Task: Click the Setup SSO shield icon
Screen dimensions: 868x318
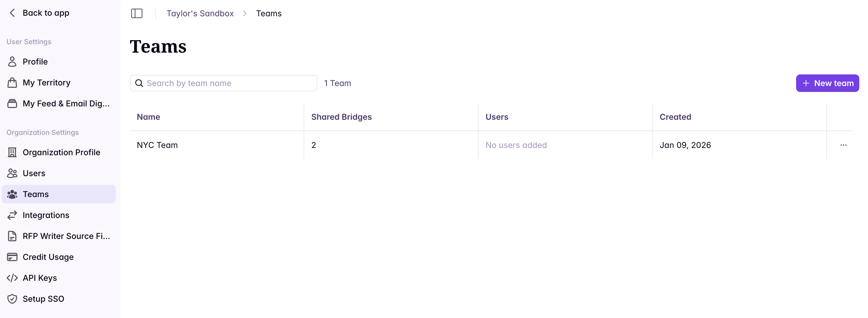Action: click(13, 299)
